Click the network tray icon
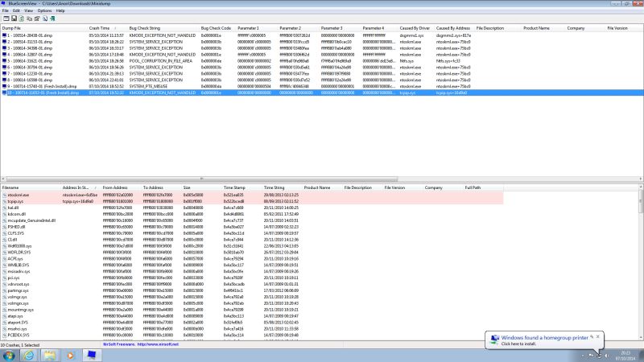This screenshot has width=644, height=362. tap(599, 356)
